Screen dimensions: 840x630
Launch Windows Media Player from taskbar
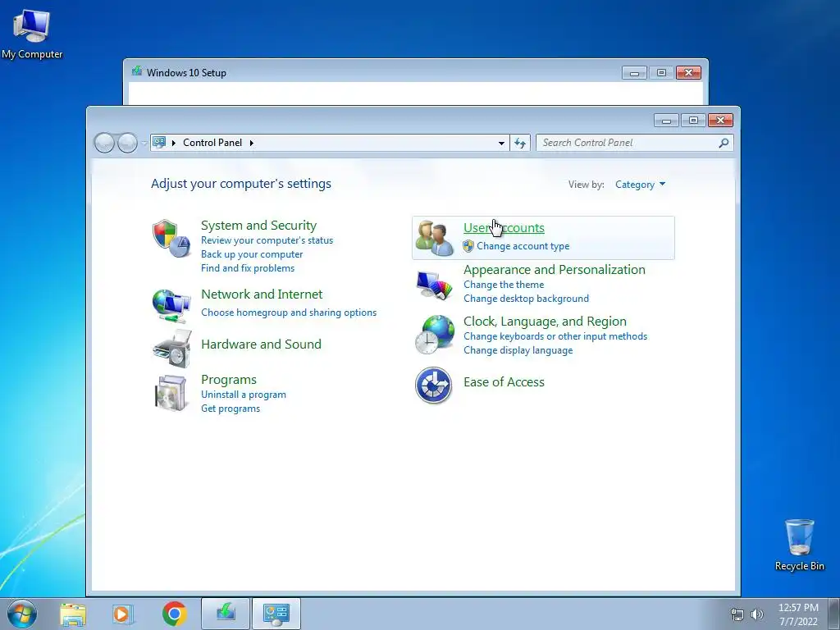click(x=122, y=614)
